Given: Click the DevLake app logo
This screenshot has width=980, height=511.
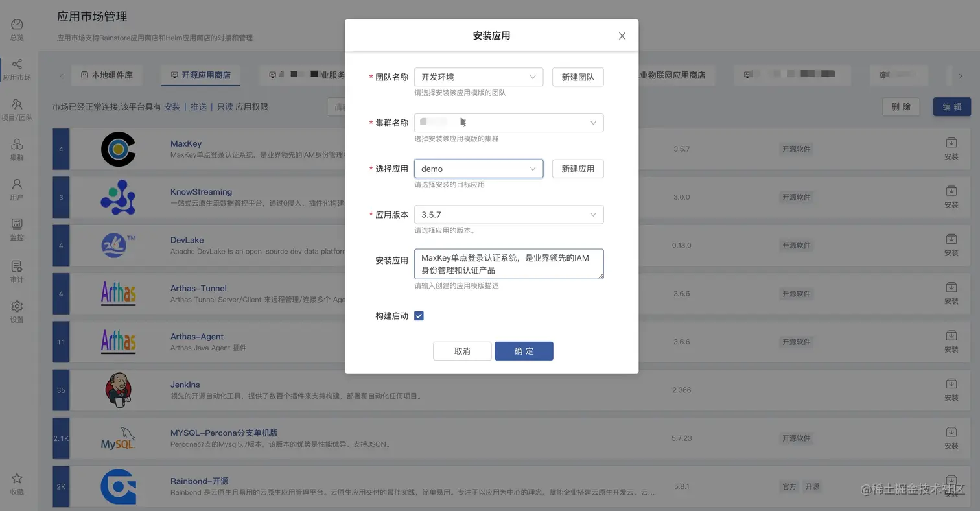Looking at the screenshot, I should click(x=118, y=245).
